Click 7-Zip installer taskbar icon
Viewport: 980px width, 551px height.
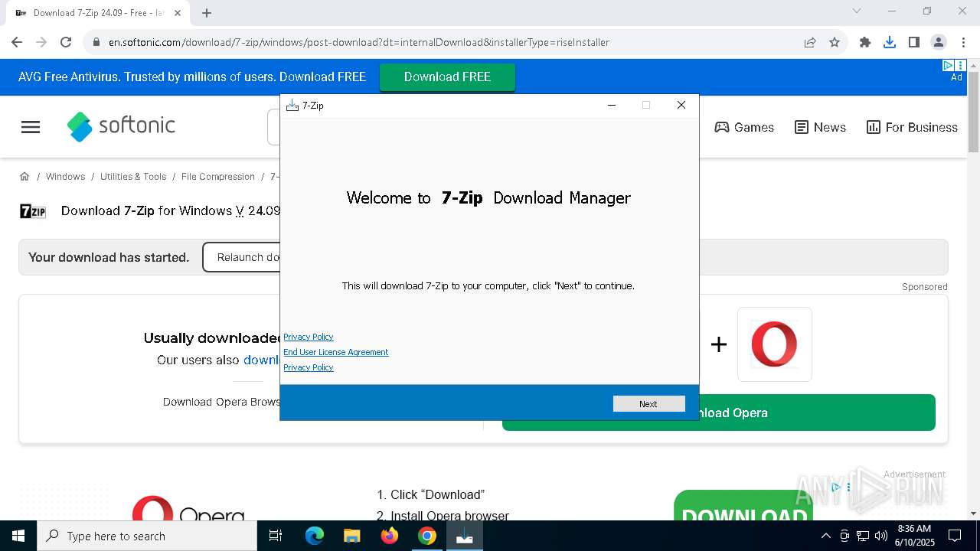[x=465, y=536]
